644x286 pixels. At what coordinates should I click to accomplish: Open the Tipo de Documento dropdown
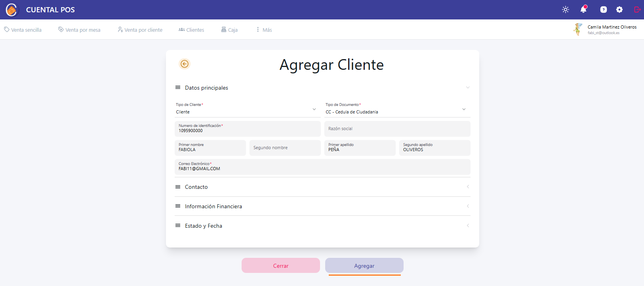pyautogui.click(x=397, y=109)
